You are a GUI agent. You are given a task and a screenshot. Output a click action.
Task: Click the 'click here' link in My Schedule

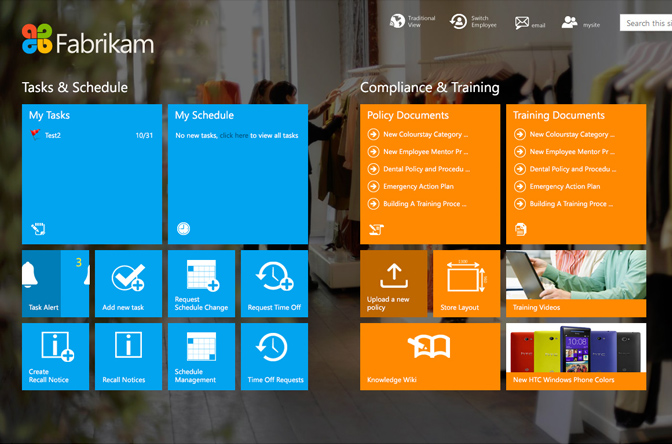[234, 135]
